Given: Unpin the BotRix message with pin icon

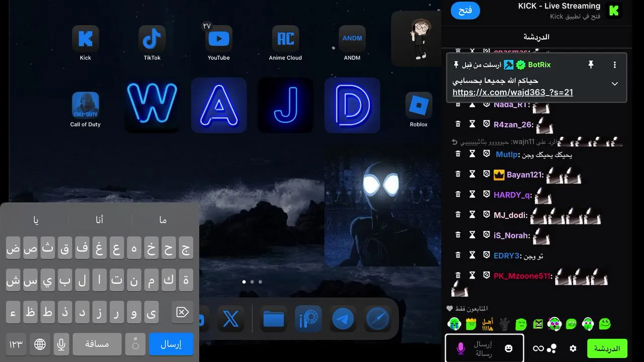Looking at the screenshot, I should pyautogui.click(x=591, y=65).
